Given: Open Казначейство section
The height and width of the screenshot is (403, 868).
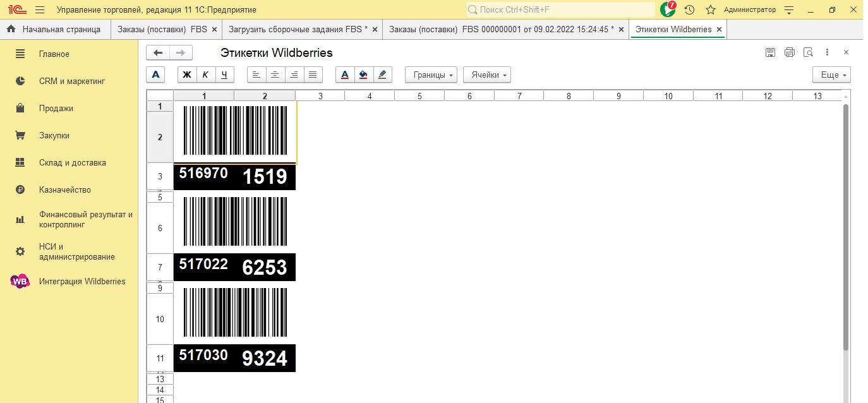Looking at the screenshot, I should coord(69,190).
